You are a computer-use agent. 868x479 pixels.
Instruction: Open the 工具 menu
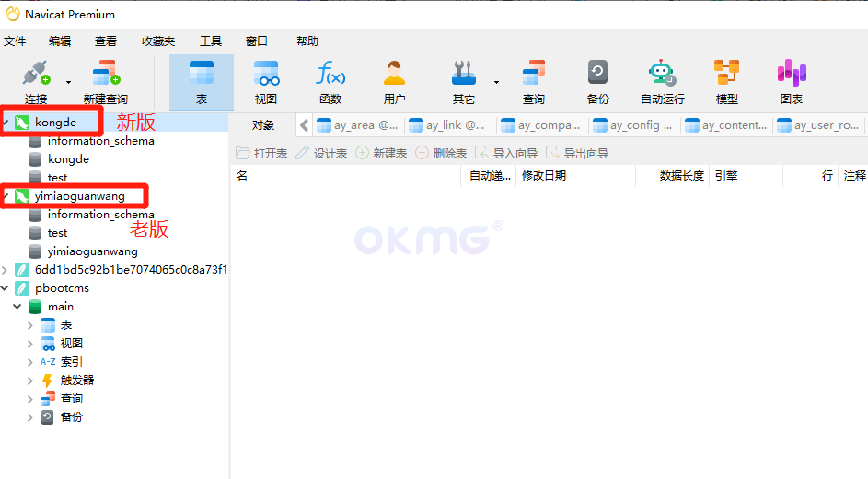(211, 41)
